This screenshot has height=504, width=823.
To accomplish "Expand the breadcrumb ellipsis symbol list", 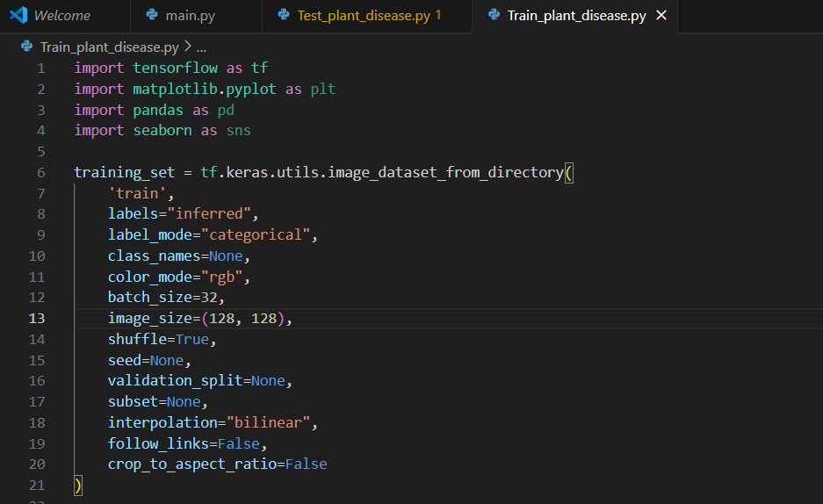I will (x=201, y=47).
